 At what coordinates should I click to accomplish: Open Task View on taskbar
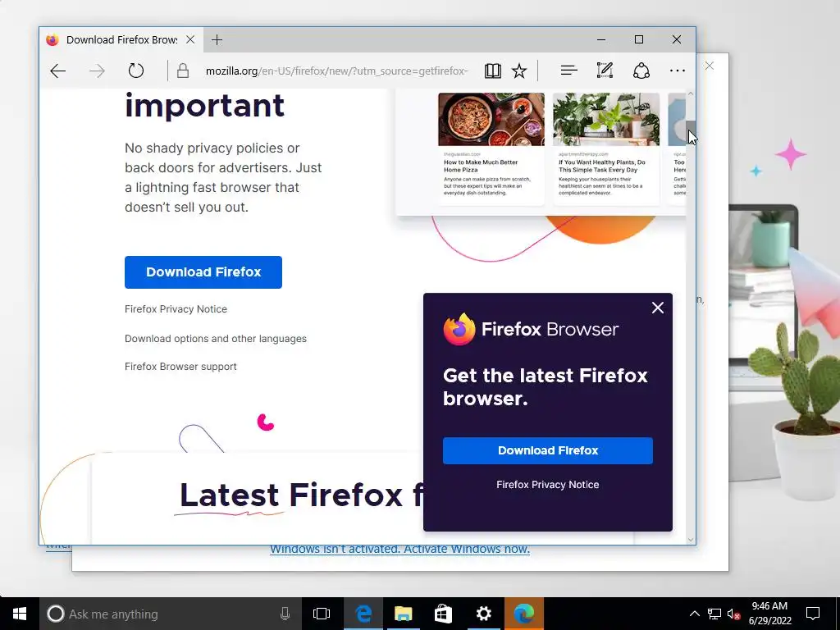322,614
